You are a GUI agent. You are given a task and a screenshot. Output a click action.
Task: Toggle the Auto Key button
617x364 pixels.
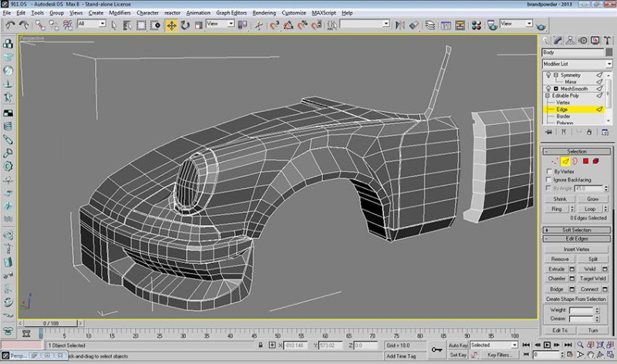457,345
